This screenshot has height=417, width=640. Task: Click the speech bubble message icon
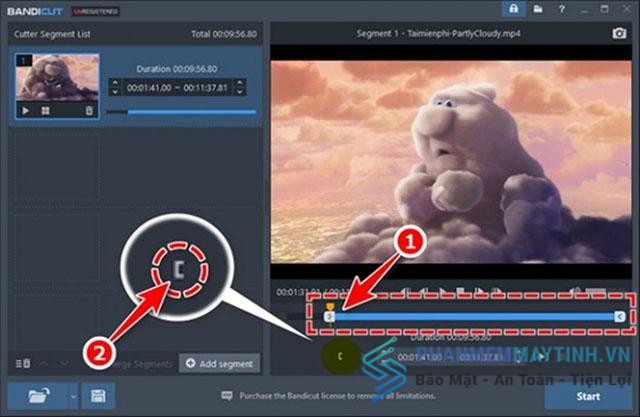pyautogui.click(x=227, y=395)
